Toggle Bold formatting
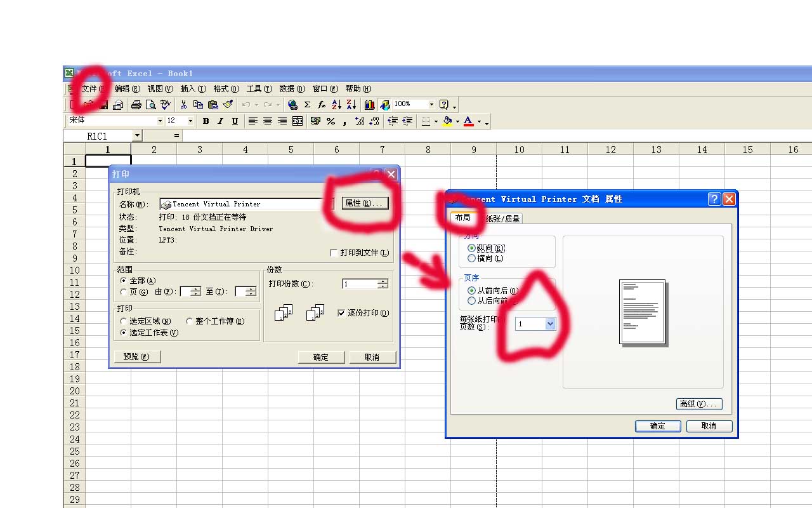Screen dimensions: 812x508 (206, 121)
